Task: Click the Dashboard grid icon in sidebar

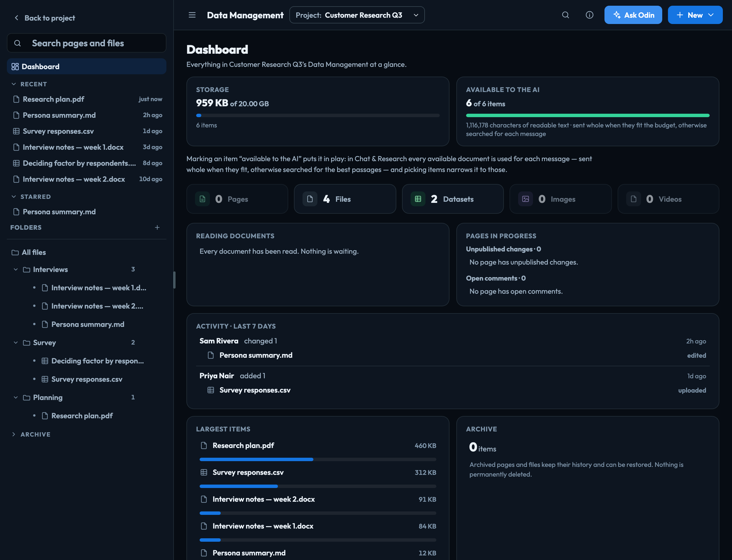Action: [15, 67]
